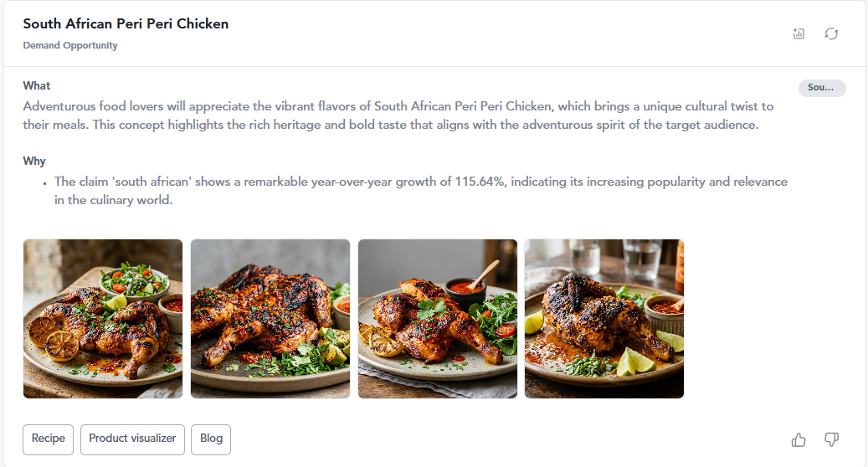Image resolution: width=868 pixels, height=467 pixels.
Task: Click the Demand Opportunity subtitle label
Action: 70,45
